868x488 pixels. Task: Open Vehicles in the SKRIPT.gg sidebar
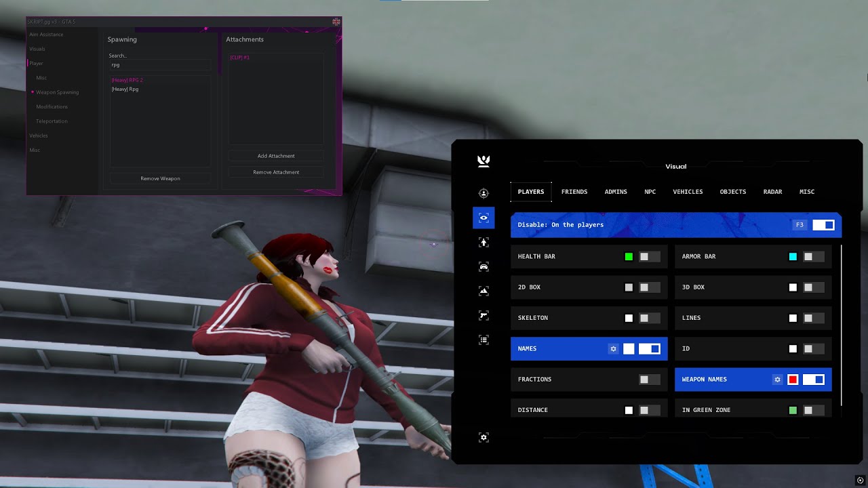coord(38,136)
